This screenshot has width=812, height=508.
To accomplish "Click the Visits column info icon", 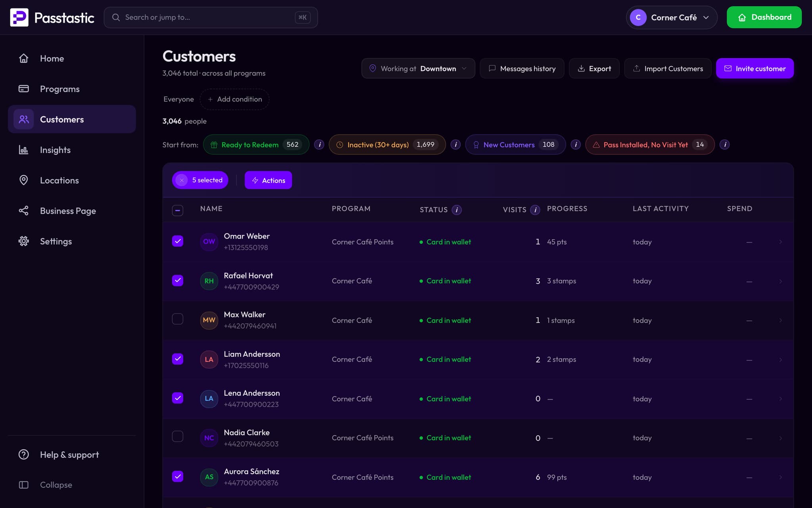I will click(535, 210).
